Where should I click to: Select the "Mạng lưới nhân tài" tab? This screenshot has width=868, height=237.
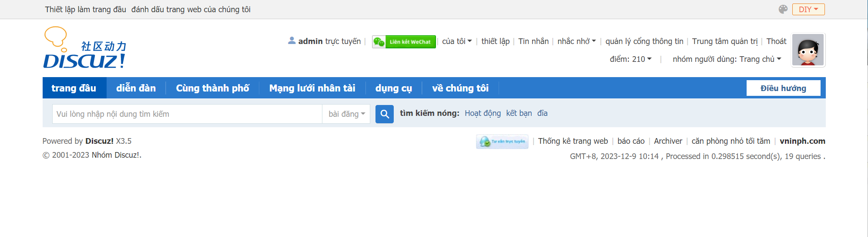point(312,88)
